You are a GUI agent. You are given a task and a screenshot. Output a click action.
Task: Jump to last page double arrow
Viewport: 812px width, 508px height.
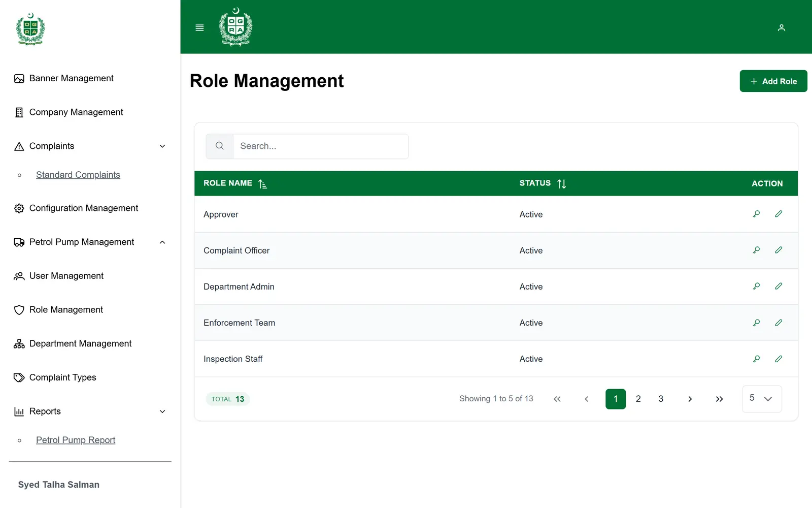pyautogui.click(x=719, y=399)
